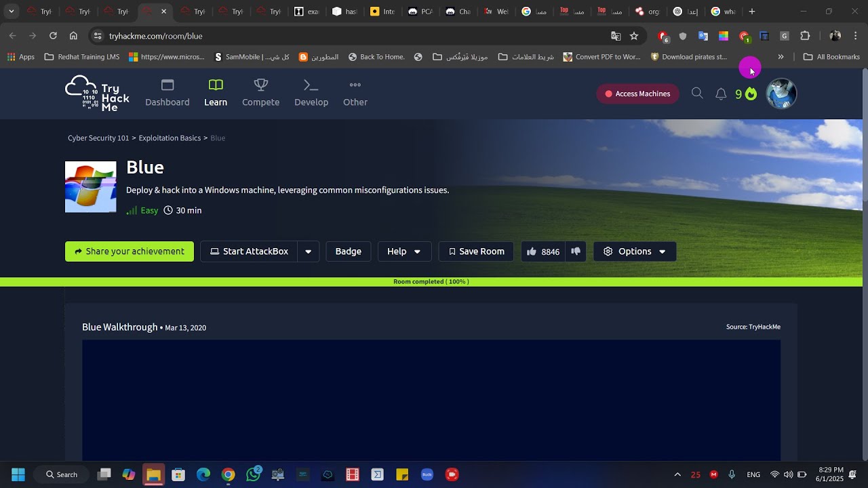Click Start AttackBox button
868x488 pixels.
pos(249,251)
